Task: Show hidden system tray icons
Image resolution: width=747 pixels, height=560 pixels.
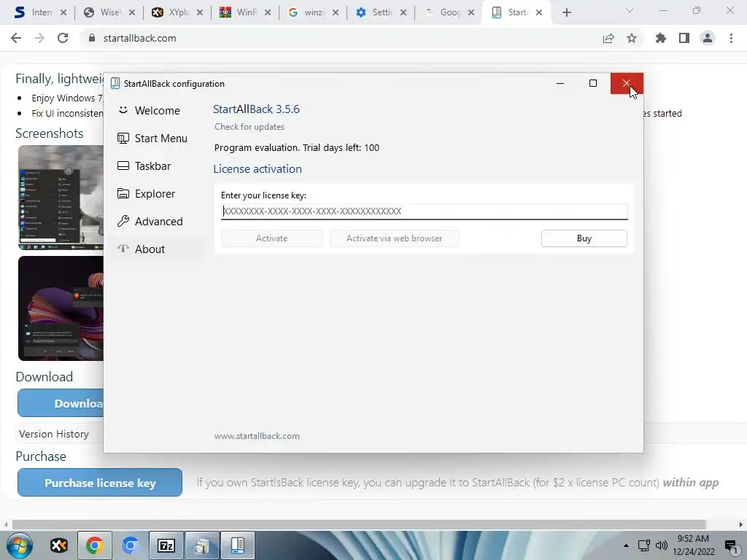Action: (627, 545)
